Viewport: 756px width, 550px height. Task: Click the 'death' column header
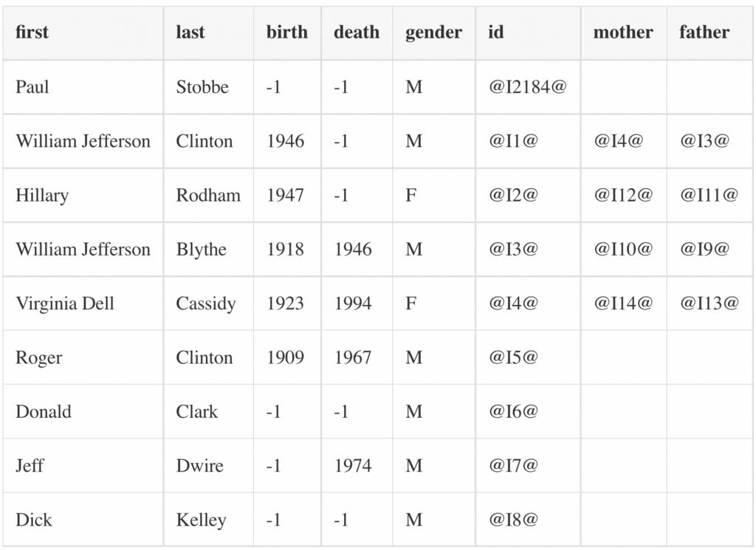point(357,32)
